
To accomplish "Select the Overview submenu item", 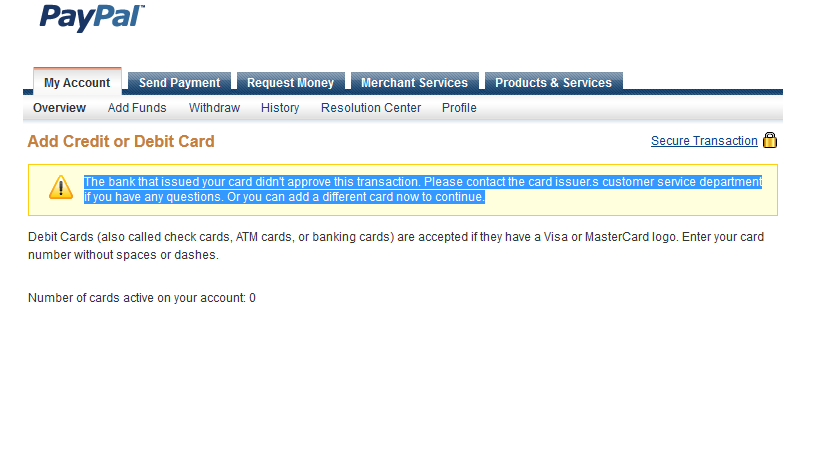I will [59, 108].
